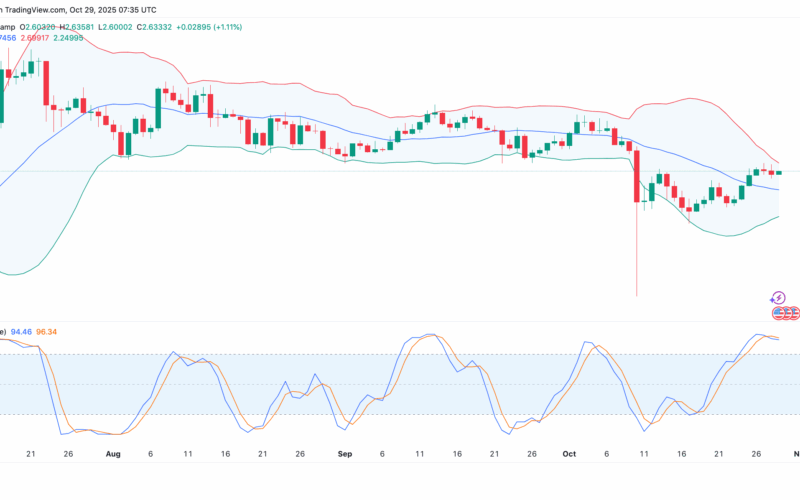Open the TradingView.com link in header

(x=46, y=6)
